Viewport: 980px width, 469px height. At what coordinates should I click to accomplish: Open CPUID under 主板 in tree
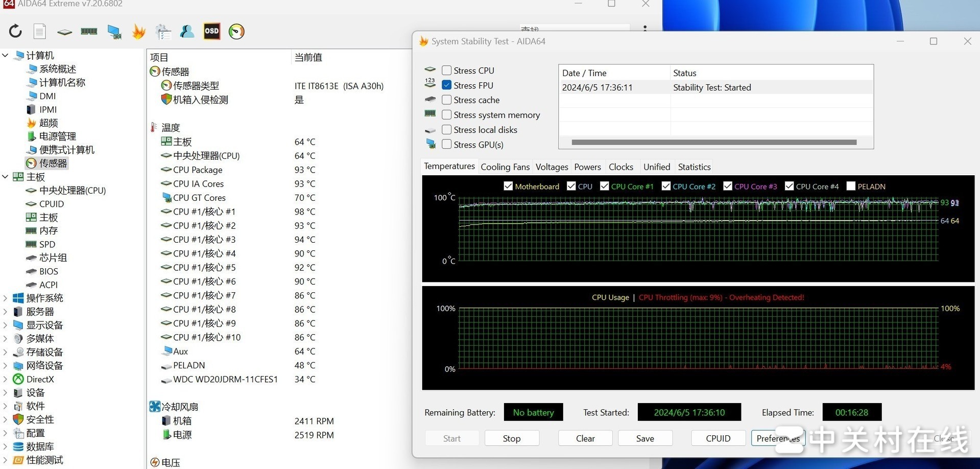pos(52,204)
